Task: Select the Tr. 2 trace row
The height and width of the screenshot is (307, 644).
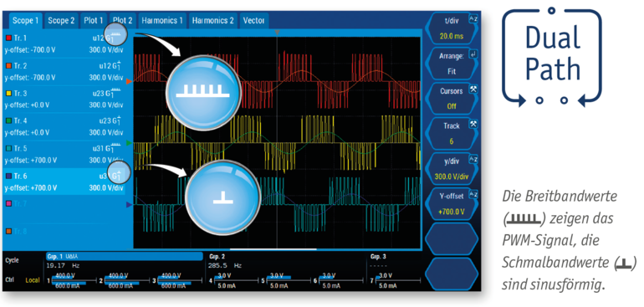Action: click(x=64, y=71)
